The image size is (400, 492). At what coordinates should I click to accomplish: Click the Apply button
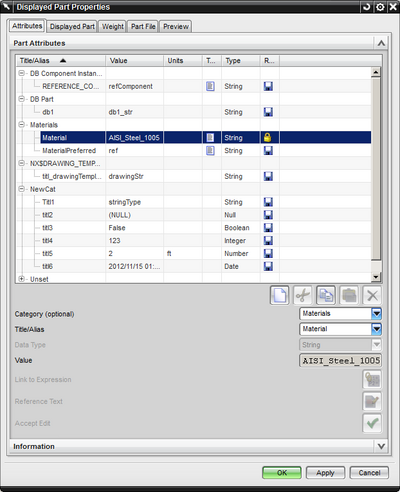point(325,472)
